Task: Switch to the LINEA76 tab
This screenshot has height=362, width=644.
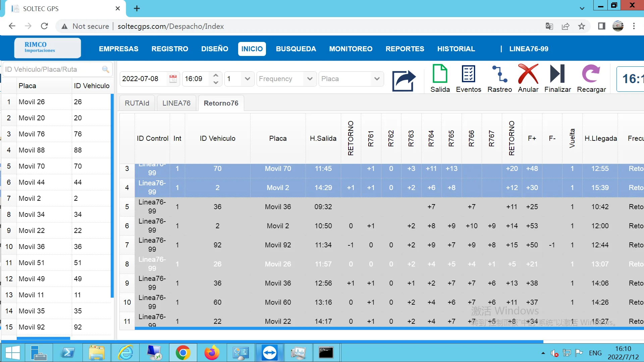Action: pos(176,103)
